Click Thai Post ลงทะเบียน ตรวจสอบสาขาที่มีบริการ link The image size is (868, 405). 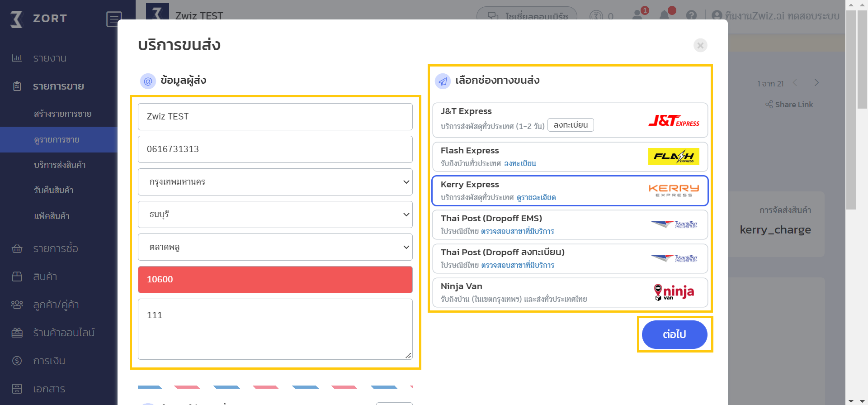click(x=517, y=265)
